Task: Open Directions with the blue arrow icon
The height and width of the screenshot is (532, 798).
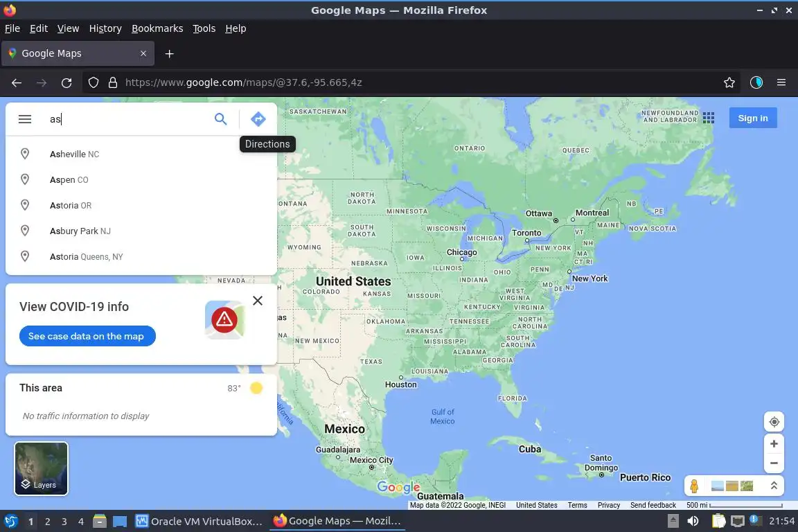Action: click(258, 119)
